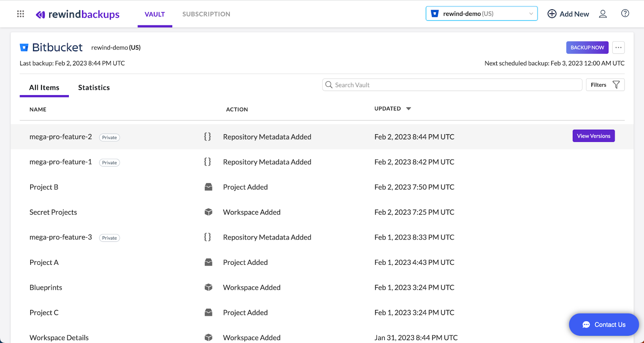Open the three-dots more options button

[x=618, y=48]
